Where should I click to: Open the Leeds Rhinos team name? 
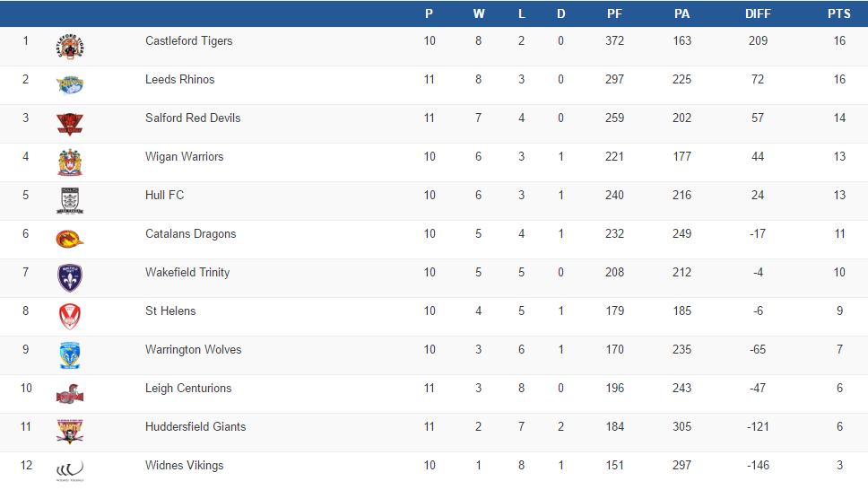(x=179, y=80)
